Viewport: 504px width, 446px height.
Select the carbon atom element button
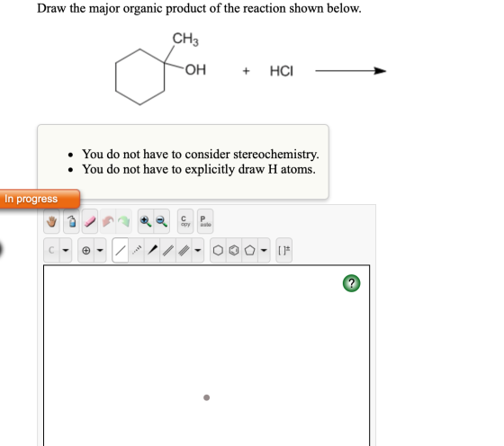tap(51, 250)
